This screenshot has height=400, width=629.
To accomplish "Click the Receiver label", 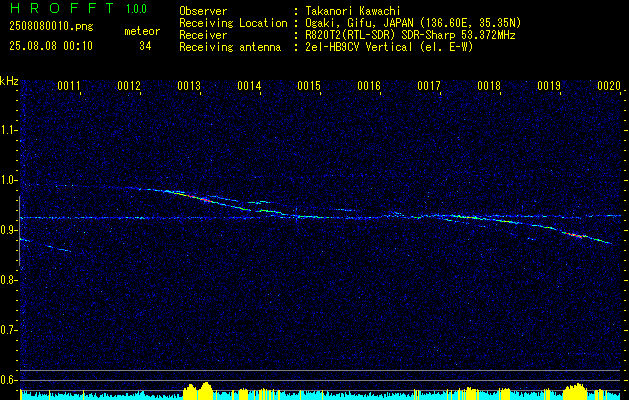I will [x=203, y=35].
